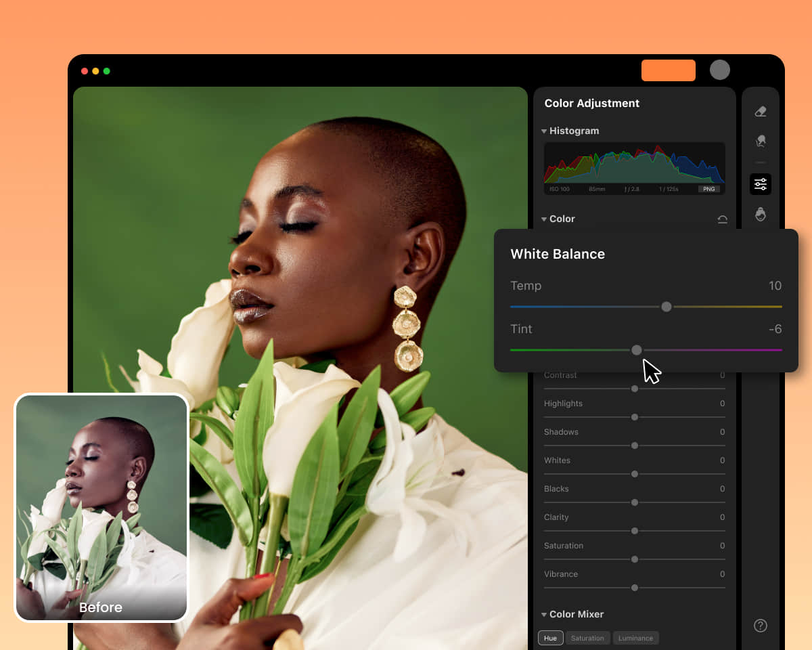Click the Tint slider handle
Screen dimensions: 812x650
(x=637, y=350)
